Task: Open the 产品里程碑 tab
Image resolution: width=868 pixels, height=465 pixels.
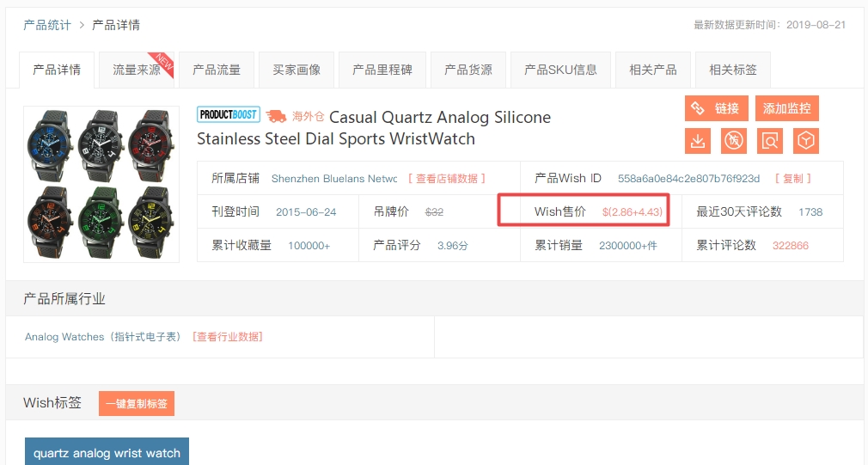Action: click(382, 70)
